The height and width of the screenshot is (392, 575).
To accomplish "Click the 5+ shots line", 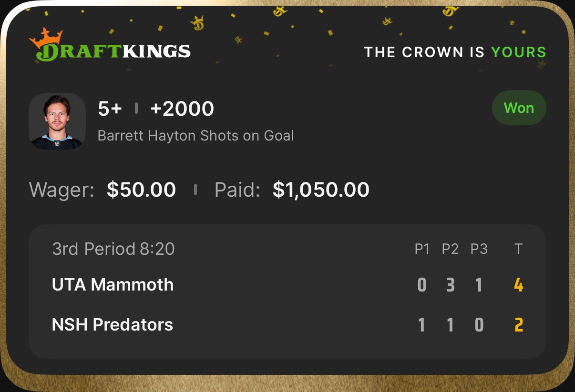I will 110,109.
